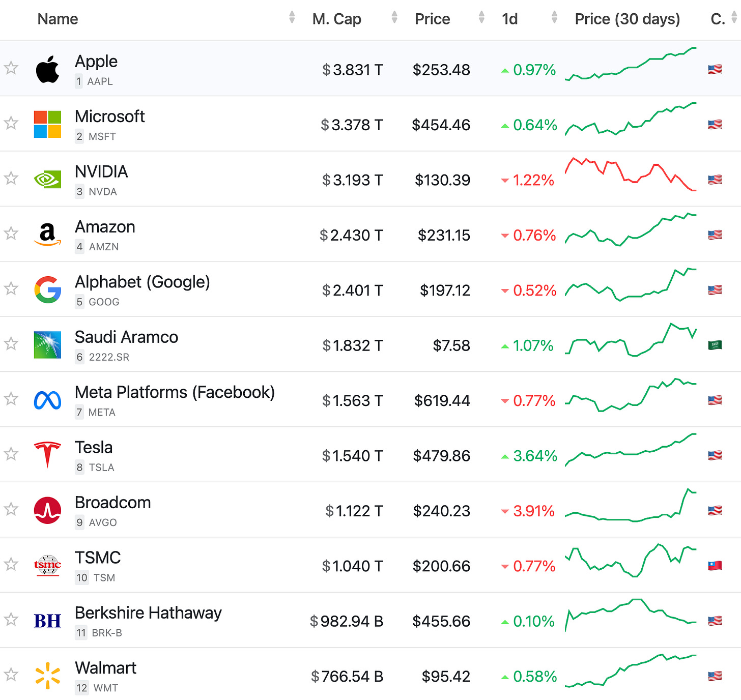Click Tesla's 3.64% daily change
Viewport: 741px width, 700px height.
tap(529, 456)
